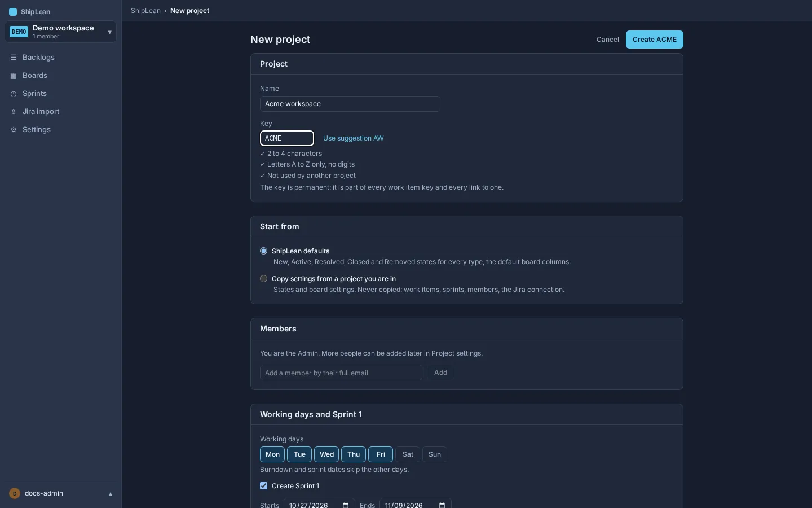Click the 'Letters A to Z only, no digits' text
The width and height of the screenshot is (812, 508).
click(x=311, y=164)
